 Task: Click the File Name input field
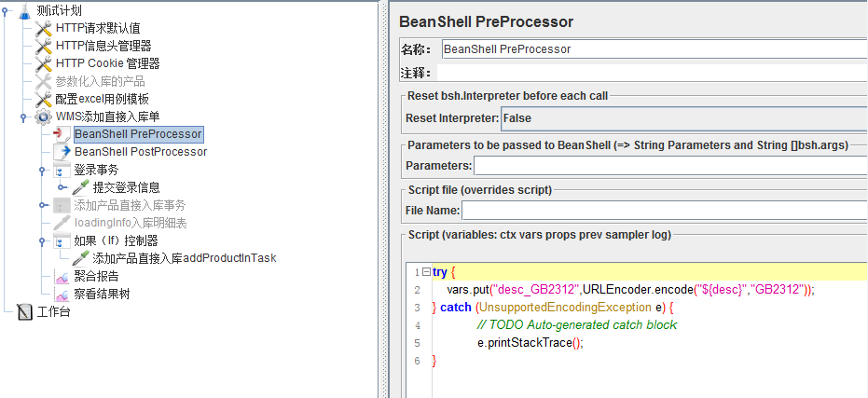pos(665,211)
